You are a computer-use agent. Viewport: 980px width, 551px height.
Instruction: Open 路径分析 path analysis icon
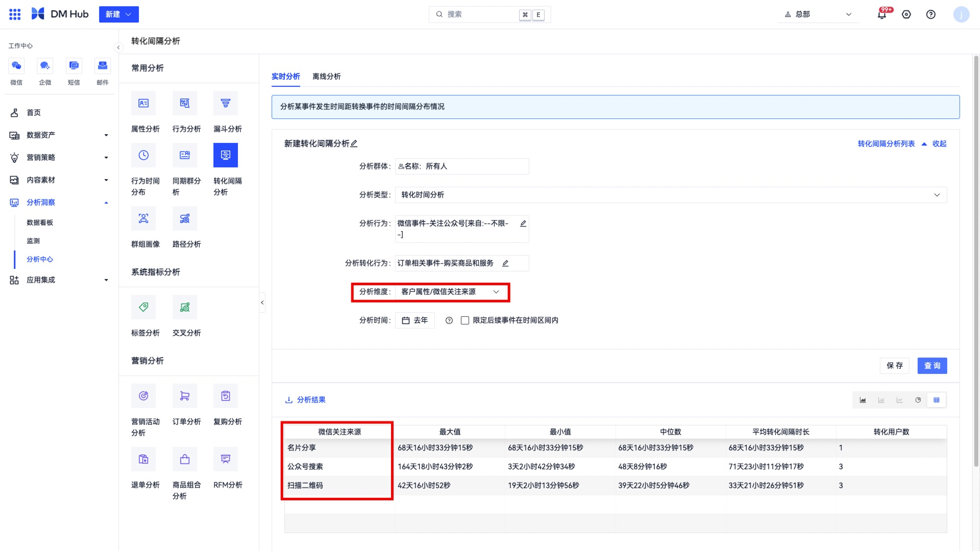pos(185,218)
